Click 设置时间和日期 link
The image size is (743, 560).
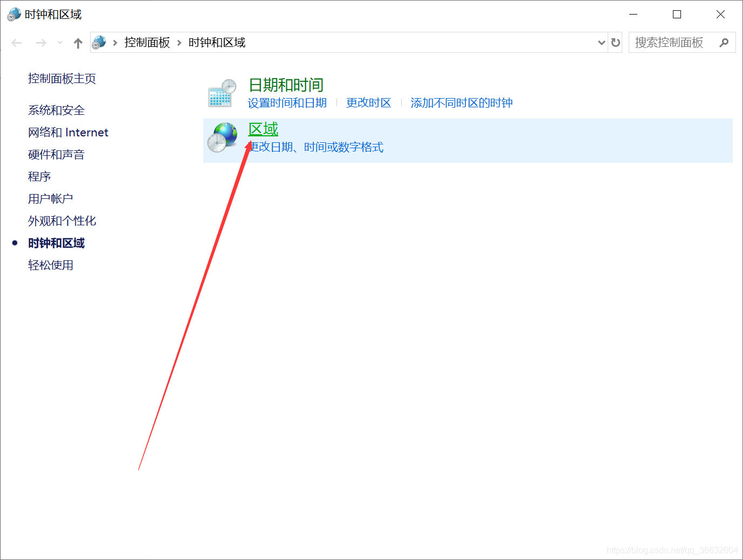point(287,103)
